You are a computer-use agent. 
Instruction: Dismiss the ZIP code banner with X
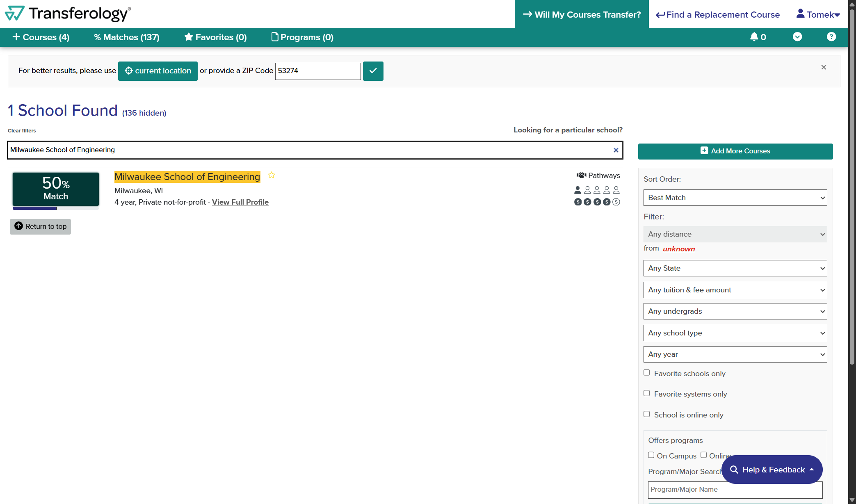coord(824,67)
